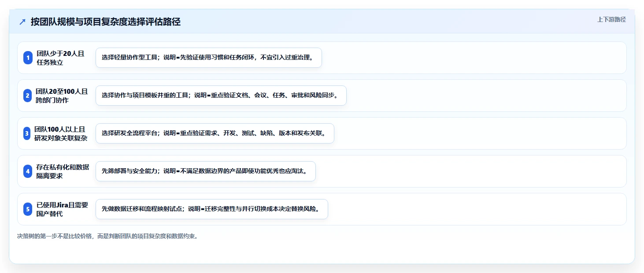This screenshot has height=273, width=644.
Task: Click step number badge 2
Action: tap(28, 96)
